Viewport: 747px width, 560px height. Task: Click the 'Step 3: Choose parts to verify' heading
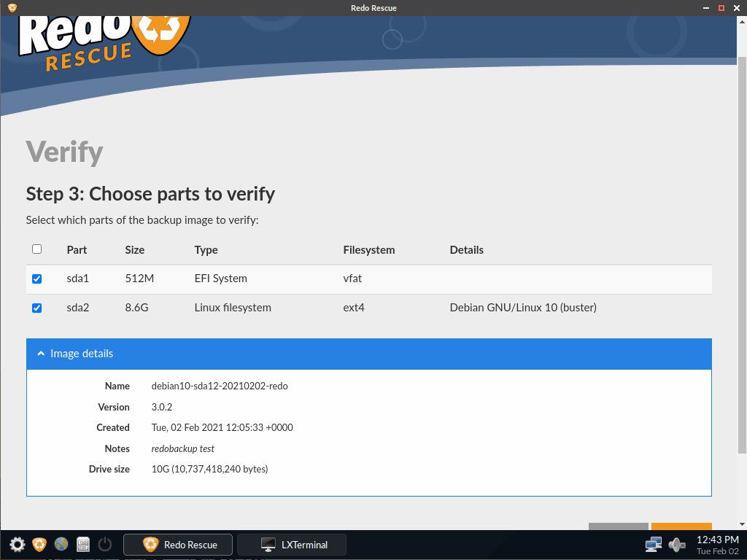(x=150, y=194)
